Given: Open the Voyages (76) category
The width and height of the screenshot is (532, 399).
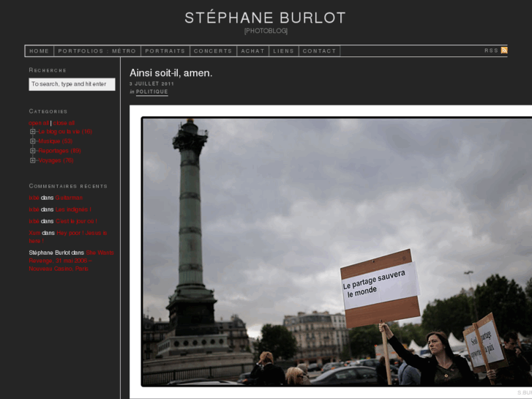Looking at the screenshot, I should 56,160.
